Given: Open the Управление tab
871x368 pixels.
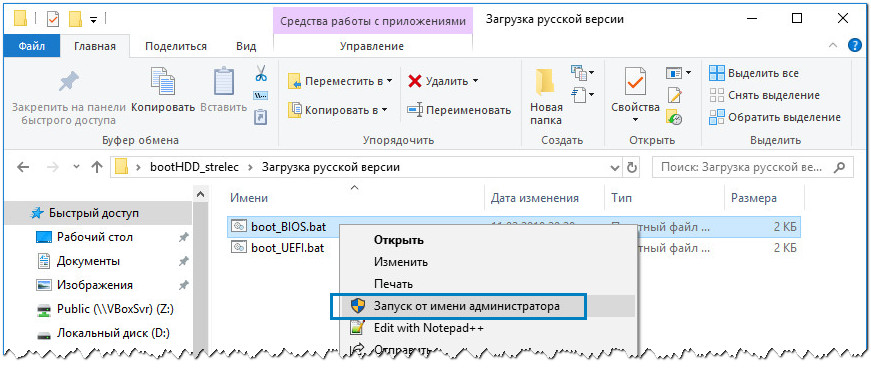Looking at the screenshot, I should [372, 46].
